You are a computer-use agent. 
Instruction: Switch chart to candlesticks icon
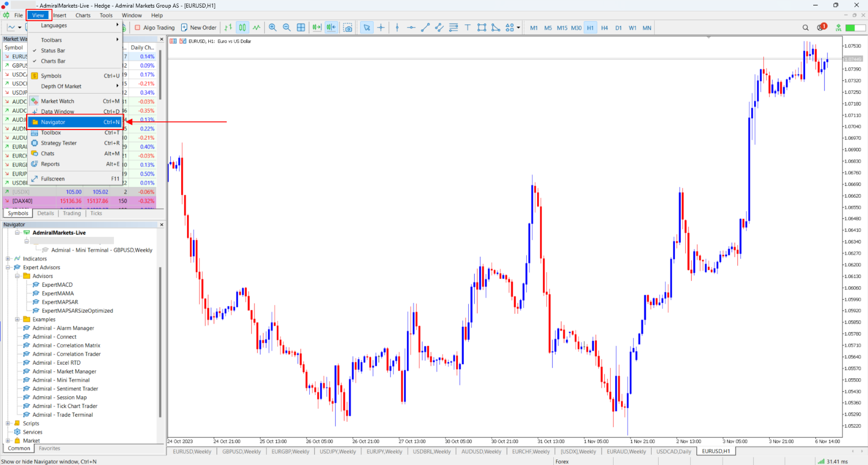[x=242, y=28]
